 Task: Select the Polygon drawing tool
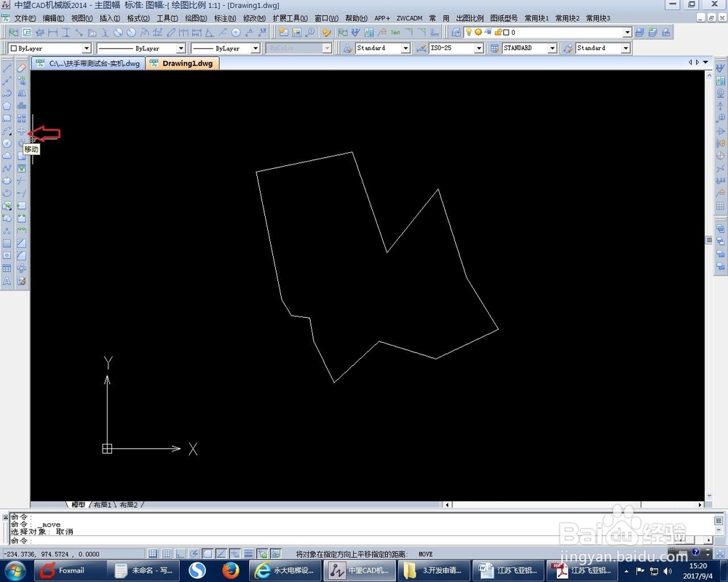[7, 105]
